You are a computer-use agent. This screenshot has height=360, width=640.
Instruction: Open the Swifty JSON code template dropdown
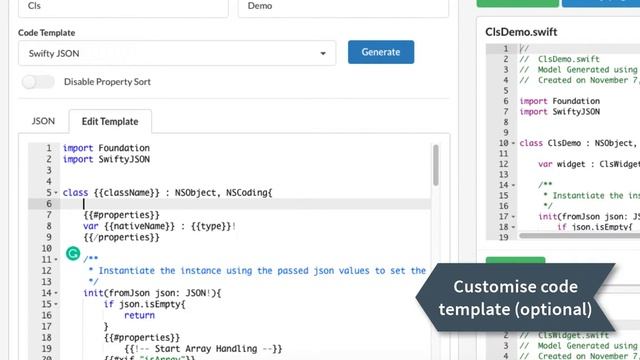[x=177, y=53]
